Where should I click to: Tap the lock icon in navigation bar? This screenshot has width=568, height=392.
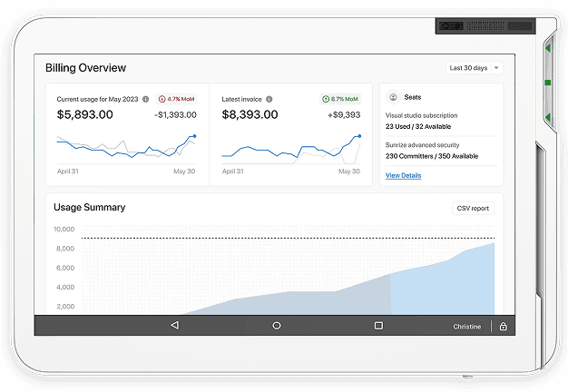tap(503, 326)
